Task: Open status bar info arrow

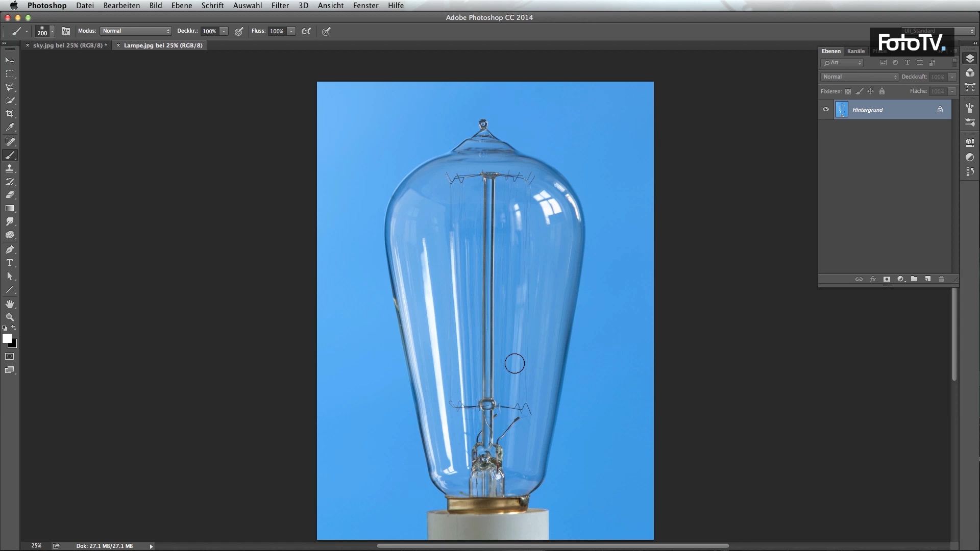Action: pos(151,546)
